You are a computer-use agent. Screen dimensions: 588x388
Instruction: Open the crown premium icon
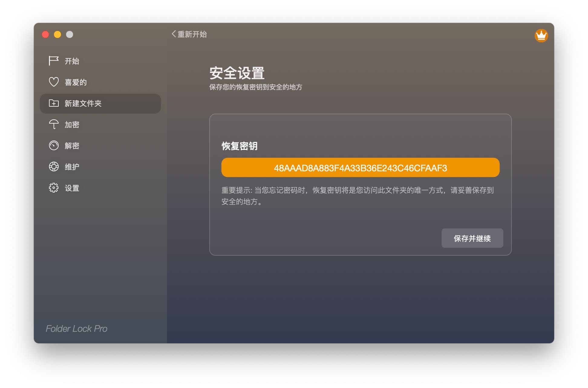point(541,36)
